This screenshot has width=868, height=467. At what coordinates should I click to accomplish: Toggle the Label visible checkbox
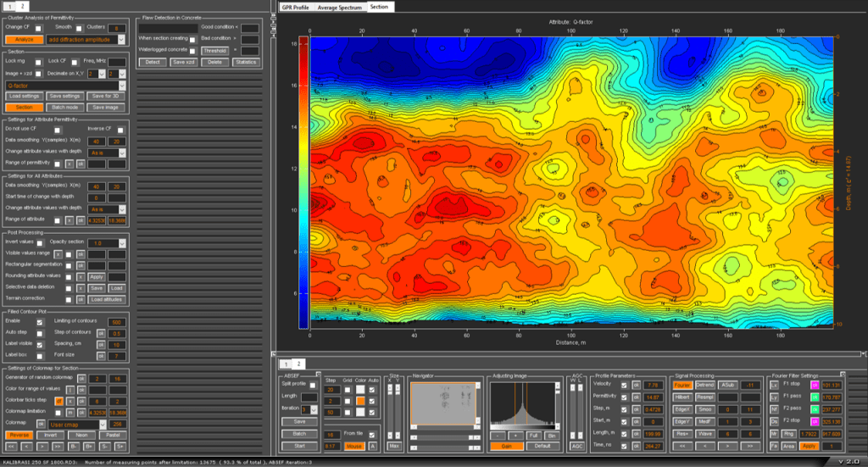(x=39, y=346)
